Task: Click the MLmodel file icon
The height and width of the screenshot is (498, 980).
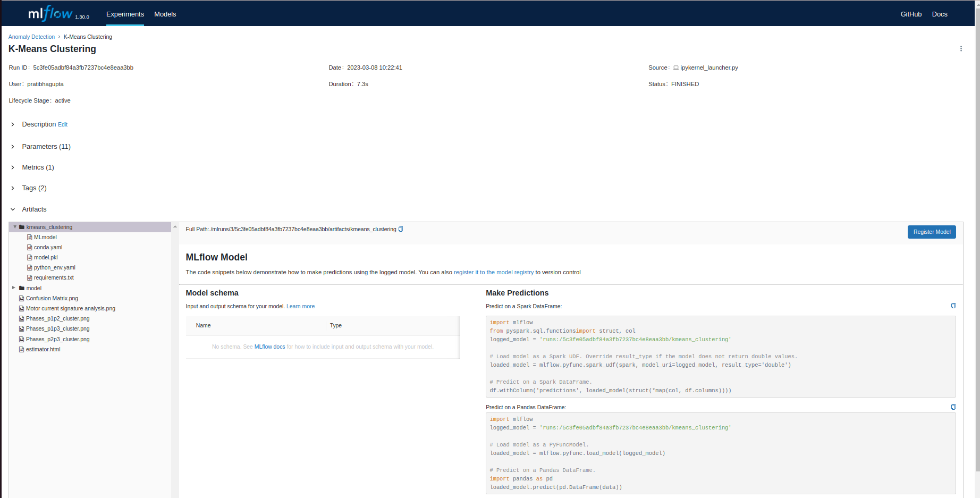Action: [30, 237]
